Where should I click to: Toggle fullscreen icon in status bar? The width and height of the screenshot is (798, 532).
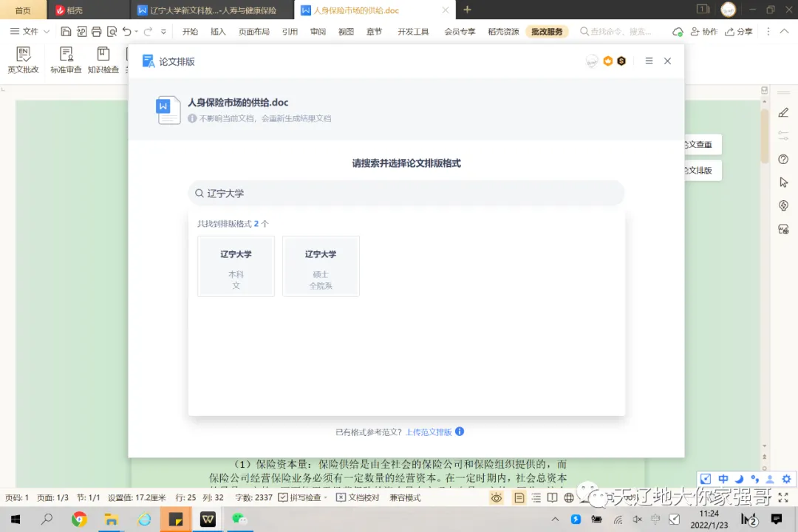pyautogui.click(x=784, y=498)
